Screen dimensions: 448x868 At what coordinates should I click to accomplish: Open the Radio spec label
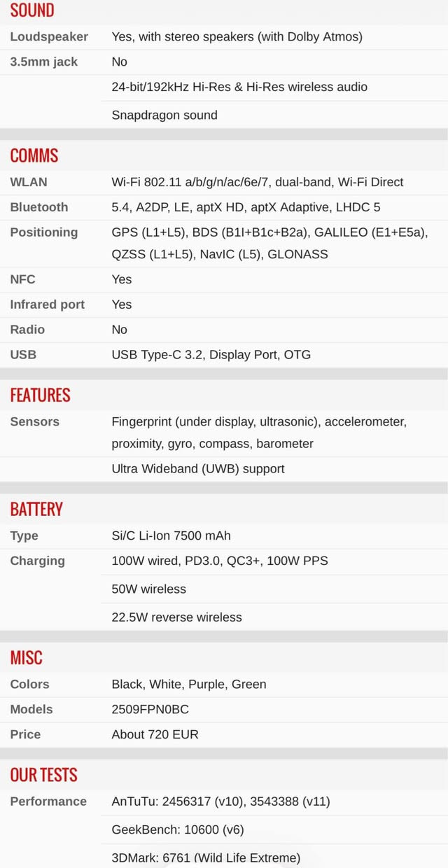pos(27,330)
